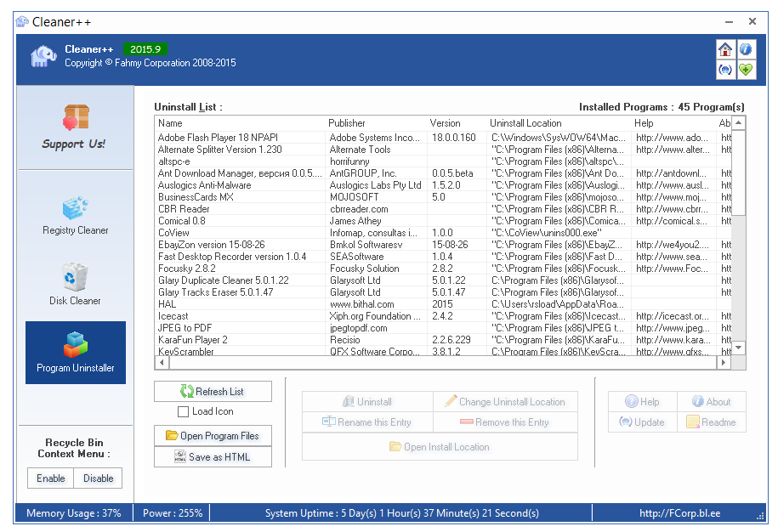Click the update signal icon in the header
This screenshot has width=778, height=532.
(725, 70)
